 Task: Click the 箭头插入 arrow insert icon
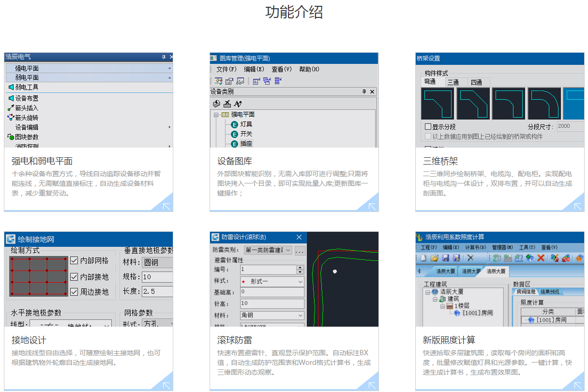(x=11, y=108)
